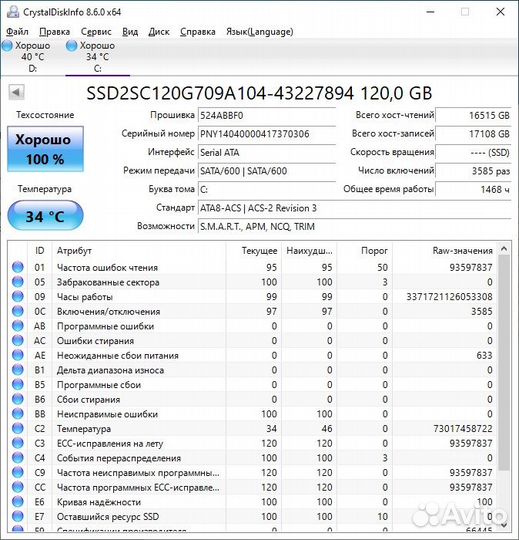Viewport: 519px width, 540px height.
Task: Click the previous disk arrow button
Action: point(16,92)
